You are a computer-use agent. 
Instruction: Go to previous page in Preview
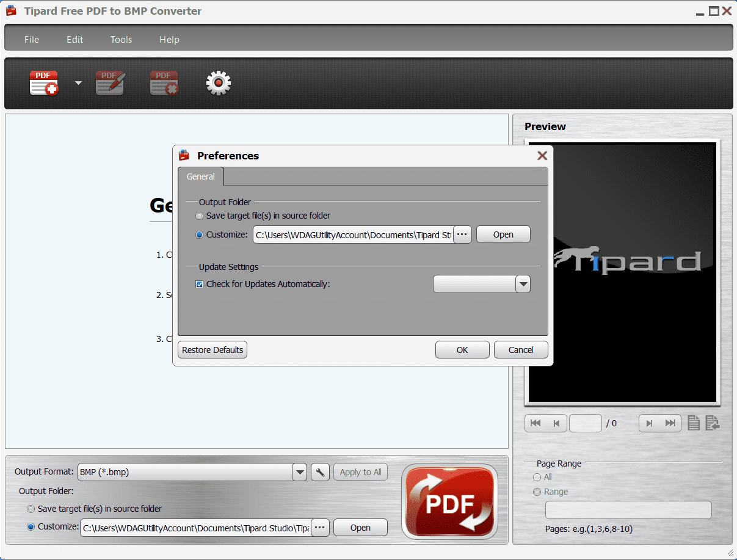556,423
